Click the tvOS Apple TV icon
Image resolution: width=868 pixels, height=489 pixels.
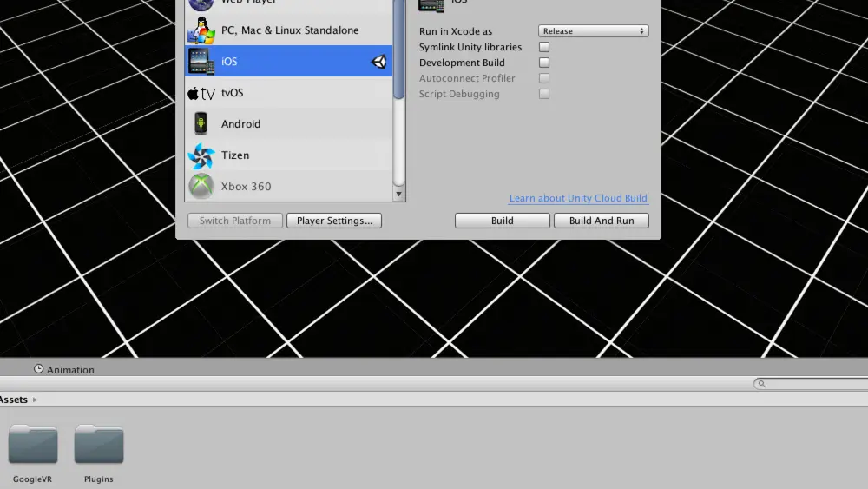click(201, 93)
